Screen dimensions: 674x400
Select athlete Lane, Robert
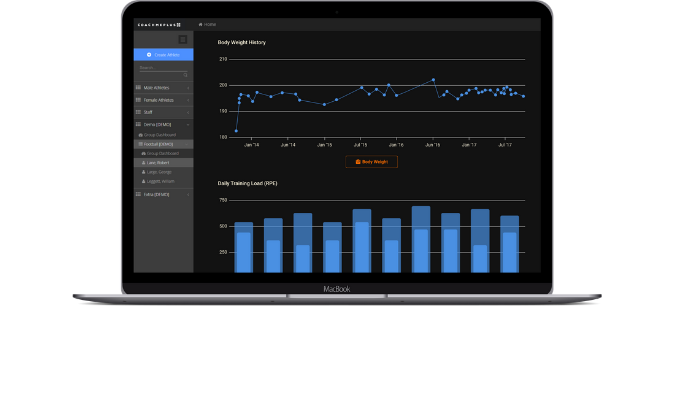160,162
